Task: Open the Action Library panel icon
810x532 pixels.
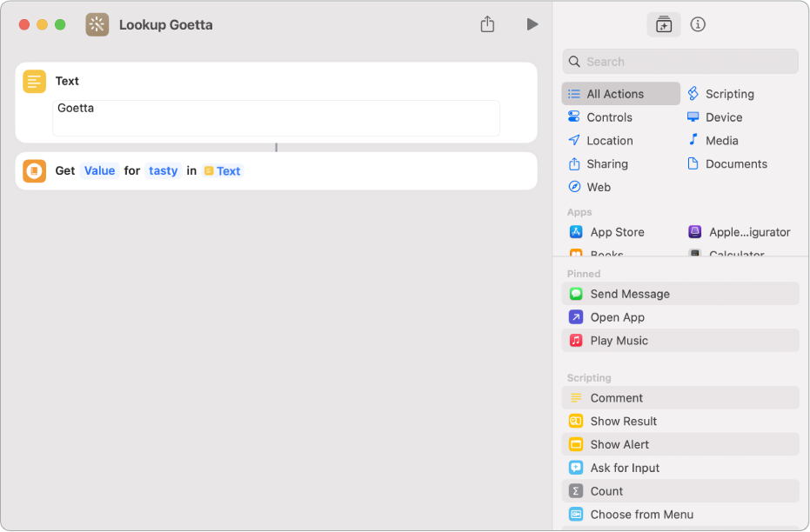Action: pos(664,24)
